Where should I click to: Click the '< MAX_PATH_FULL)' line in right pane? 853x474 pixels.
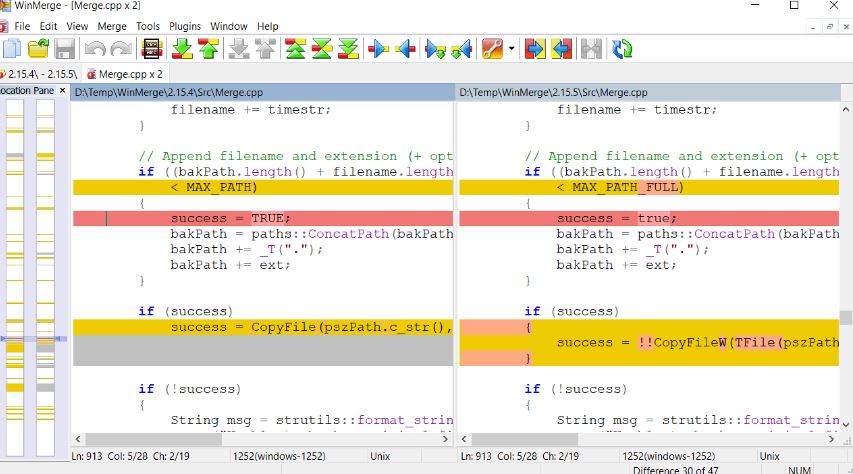[649, 187]
